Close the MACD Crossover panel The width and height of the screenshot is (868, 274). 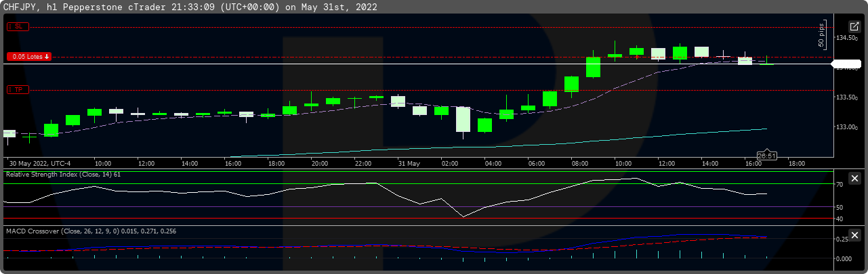pyautogui.click(x=854, y=235)
